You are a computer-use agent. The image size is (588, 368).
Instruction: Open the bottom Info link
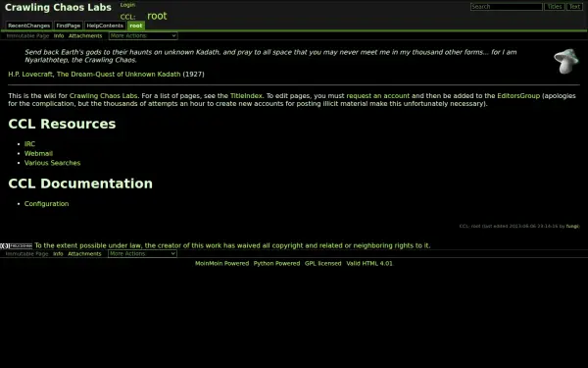[x=58, y=254]
